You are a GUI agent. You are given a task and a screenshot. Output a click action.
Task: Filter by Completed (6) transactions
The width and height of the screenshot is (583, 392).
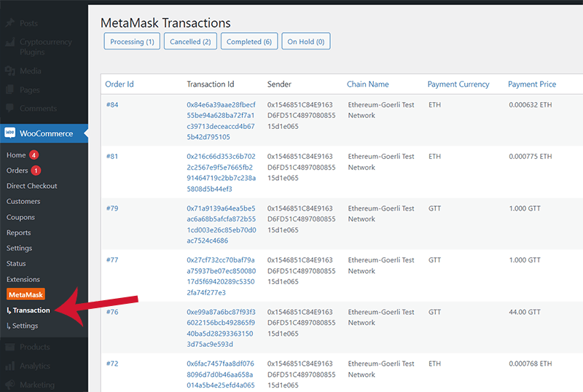pyautogui.click(x=249, y=42)
